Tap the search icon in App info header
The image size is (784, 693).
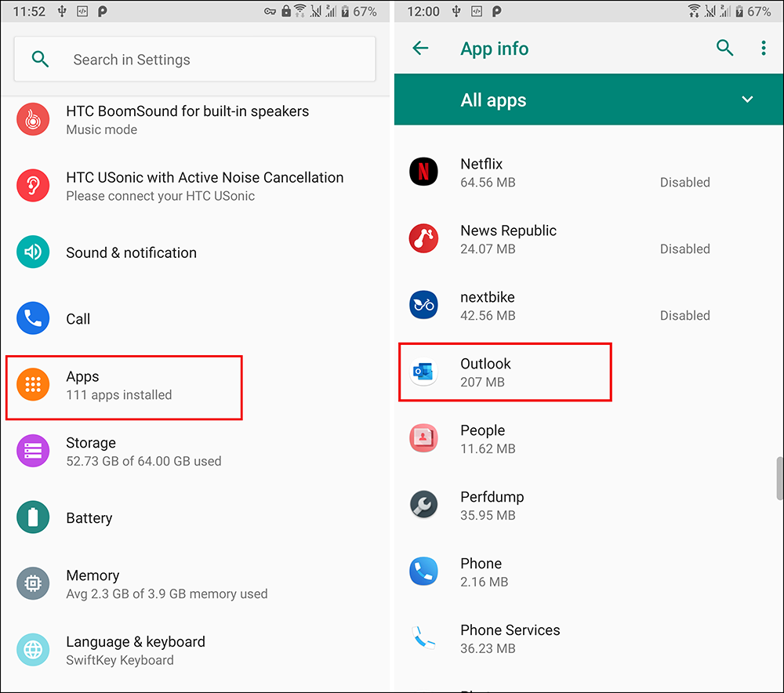[724, 48]
